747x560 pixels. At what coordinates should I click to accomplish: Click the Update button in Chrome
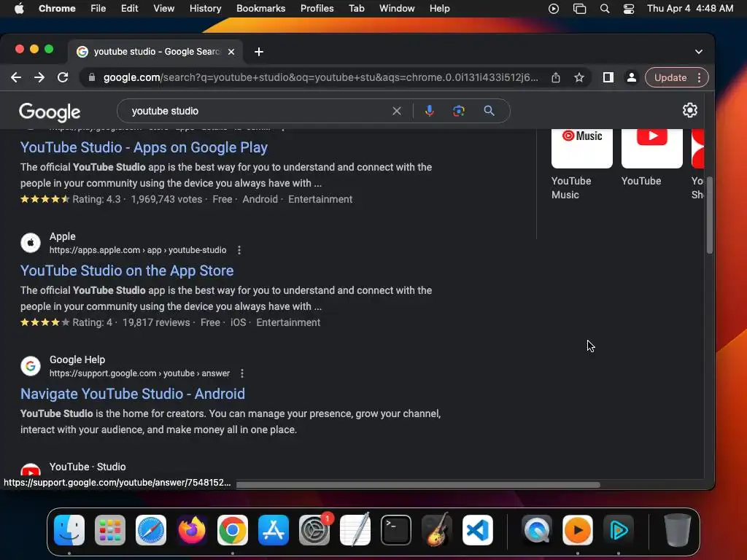(x=670, y=77)
